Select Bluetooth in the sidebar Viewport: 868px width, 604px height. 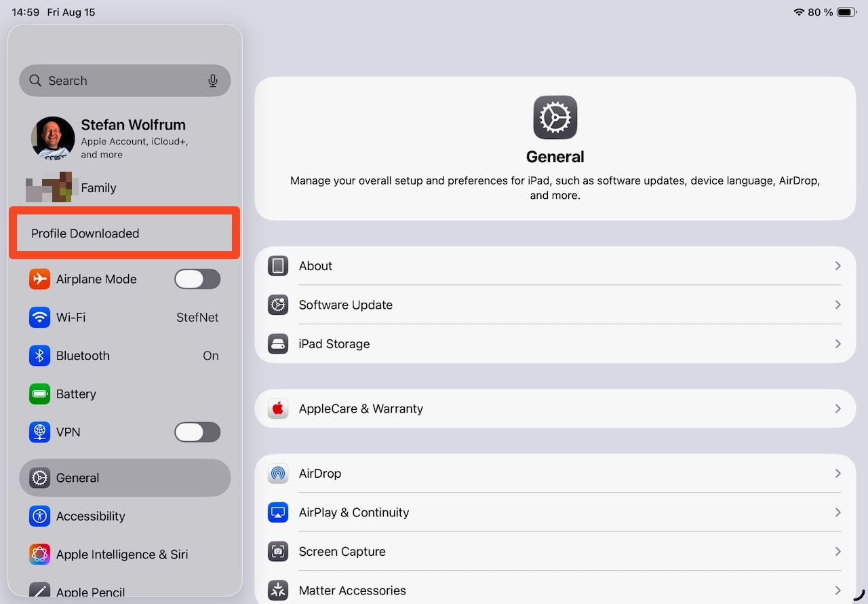[x=125, y=356]
